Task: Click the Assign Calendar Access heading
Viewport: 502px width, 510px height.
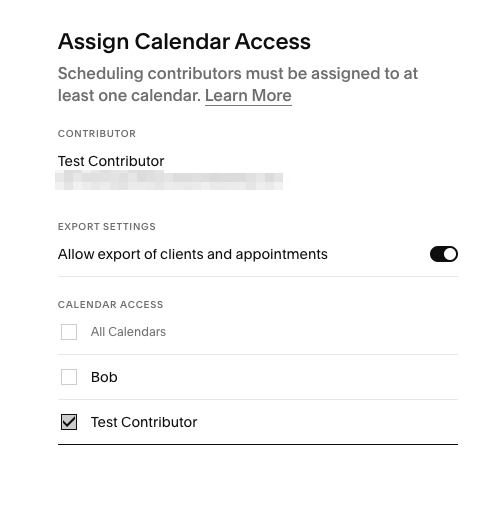Action: click(184, 42)
